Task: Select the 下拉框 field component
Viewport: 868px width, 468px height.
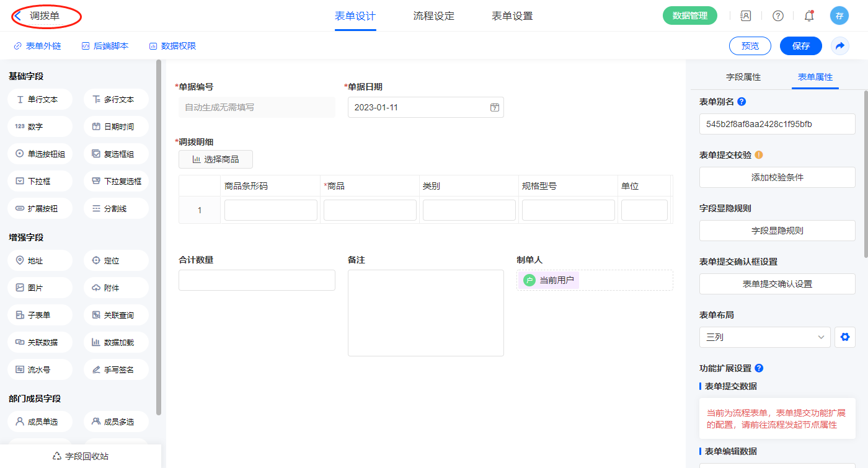Action: coord(40,181)
